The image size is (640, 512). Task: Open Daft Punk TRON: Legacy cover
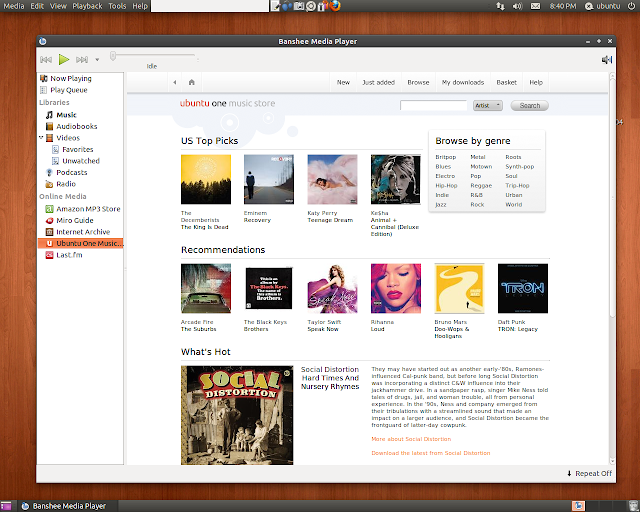(523, 288)
